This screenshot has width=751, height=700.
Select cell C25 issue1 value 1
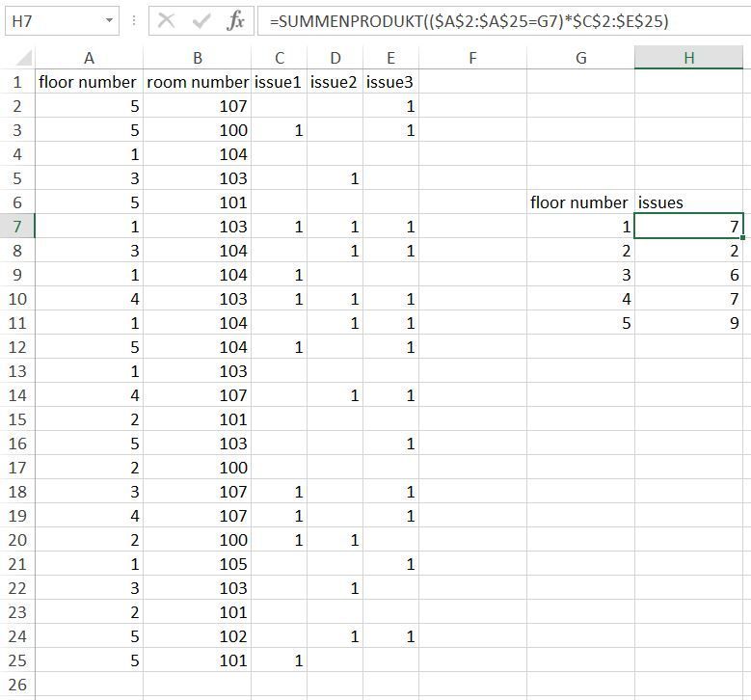(x=280, y=660)
